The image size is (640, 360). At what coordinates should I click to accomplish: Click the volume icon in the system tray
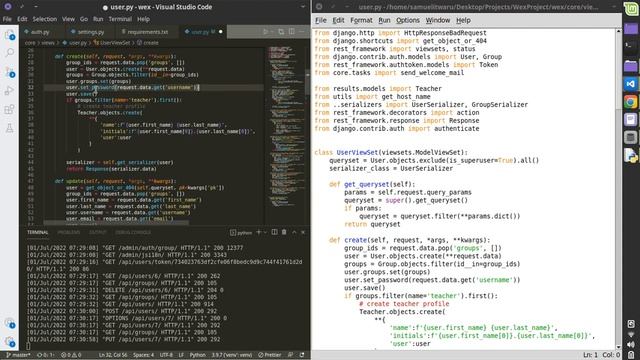click(x=631, y=345)
